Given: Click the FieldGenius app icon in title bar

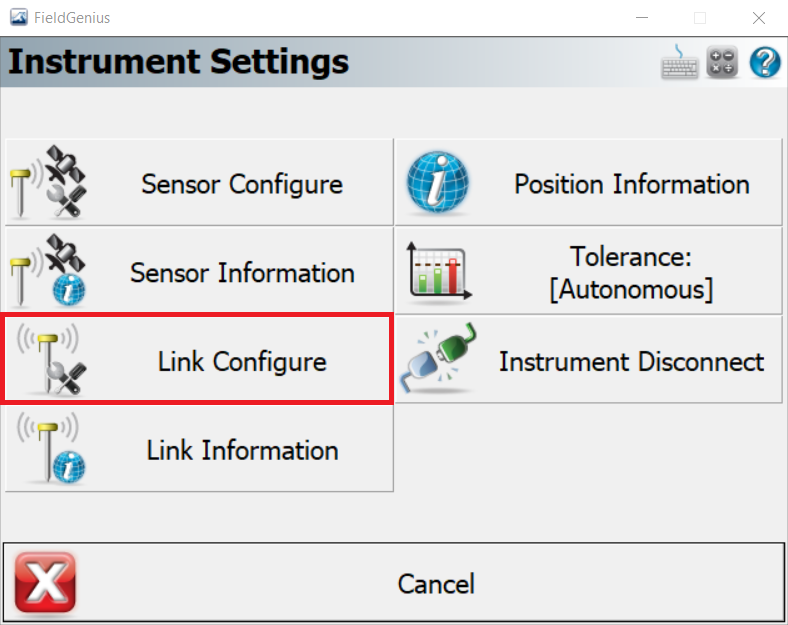Looking at the screenshot, I should (19, 18).
